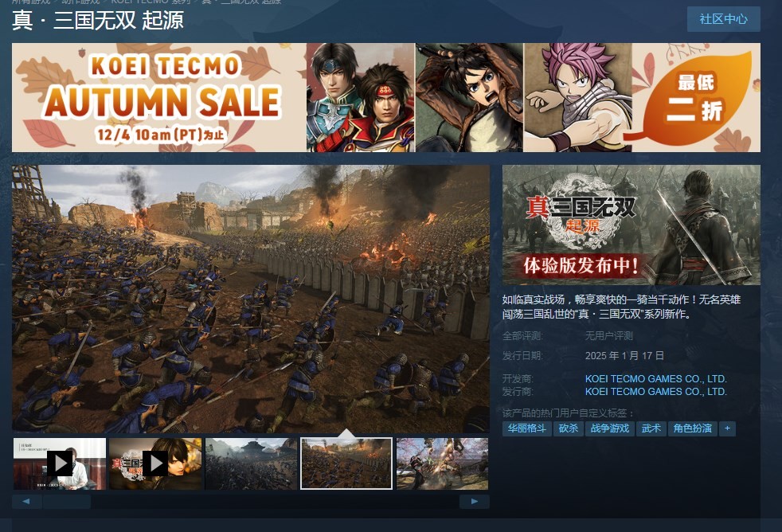Click the thumbnail strip scrollbar handle
782x532 pixels.
(x=67, y=502)
